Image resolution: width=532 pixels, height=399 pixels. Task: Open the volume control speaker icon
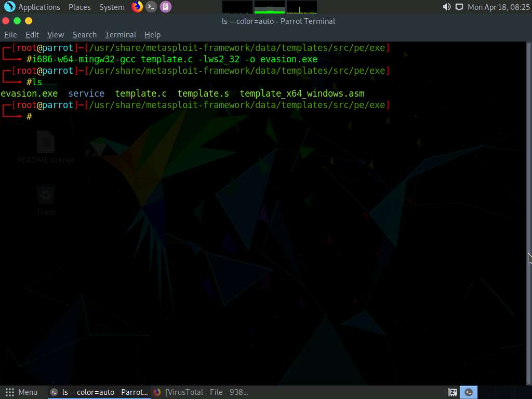[x=446, y=7]
